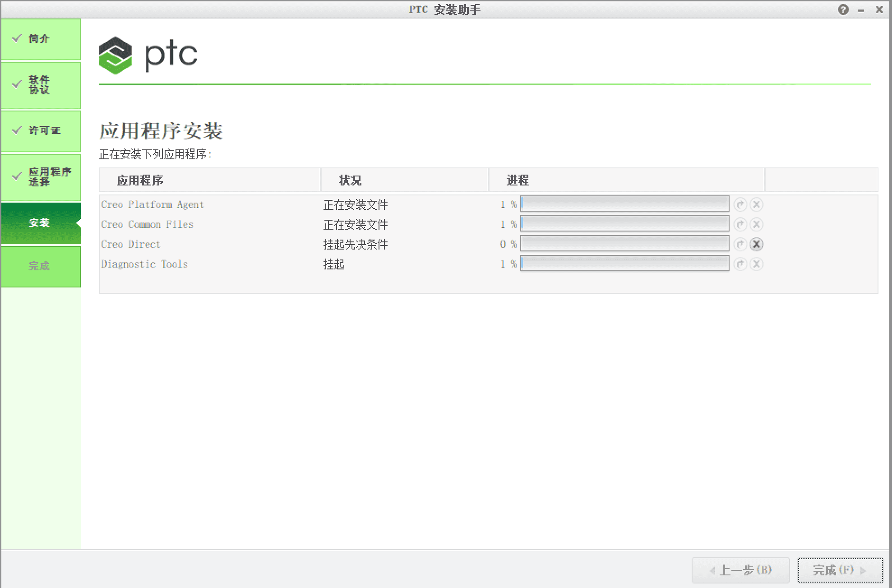Screen dimensions: 892x588
Task: Click the progress bar for Creo Common Files
Action: click(624, 224)
